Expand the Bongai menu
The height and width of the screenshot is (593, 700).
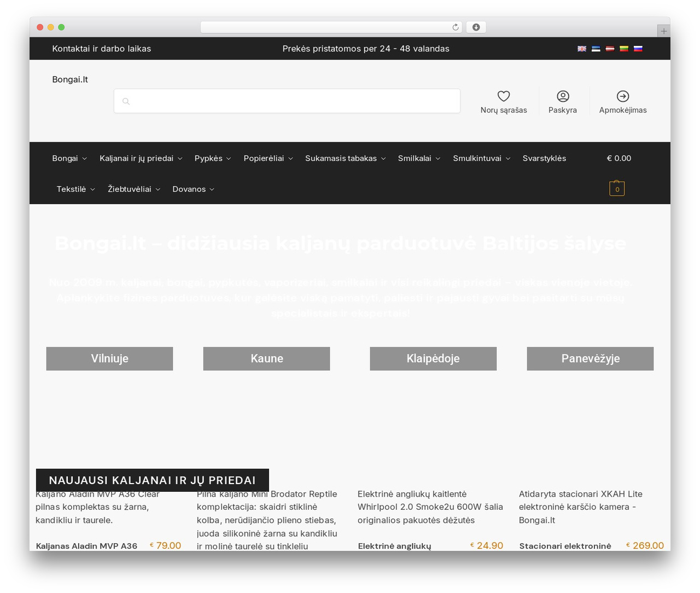(69, 158)
